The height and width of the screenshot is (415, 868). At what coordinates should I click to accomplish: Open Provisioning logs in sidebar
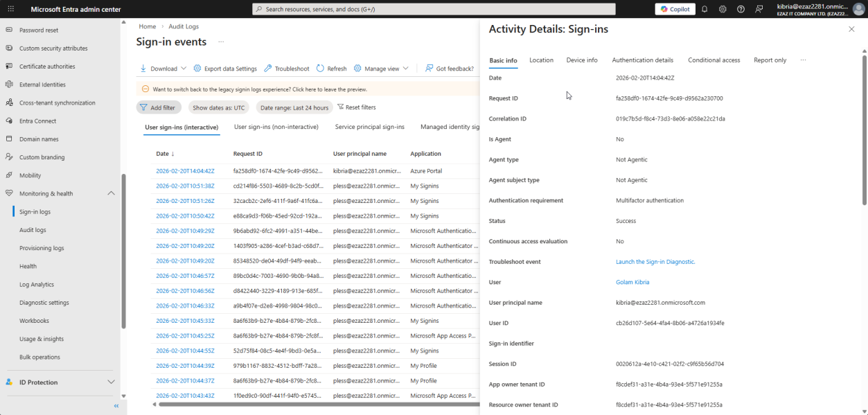pyautogui.click(x=42, y=248)
